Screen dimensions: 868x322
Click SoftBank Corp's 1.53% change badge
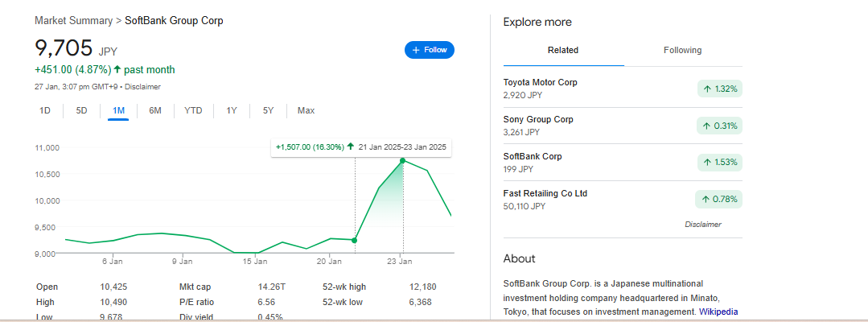[x=719, y=163]
